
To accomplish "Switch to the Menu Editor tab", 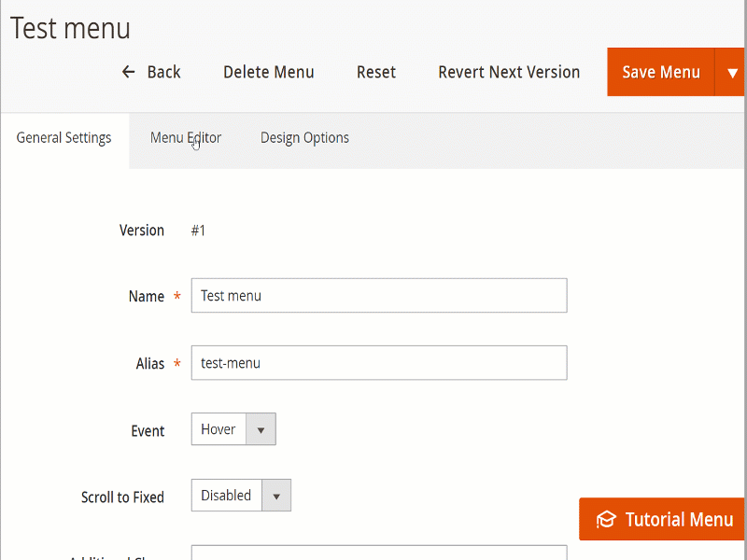I will coord(185,138).
